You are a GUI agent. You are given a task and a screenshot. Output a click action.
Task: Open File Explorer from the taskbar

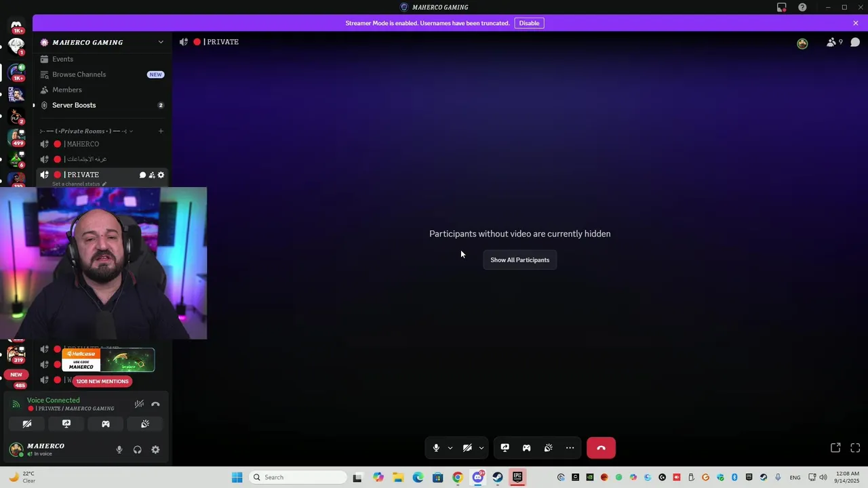coord(398,477)
